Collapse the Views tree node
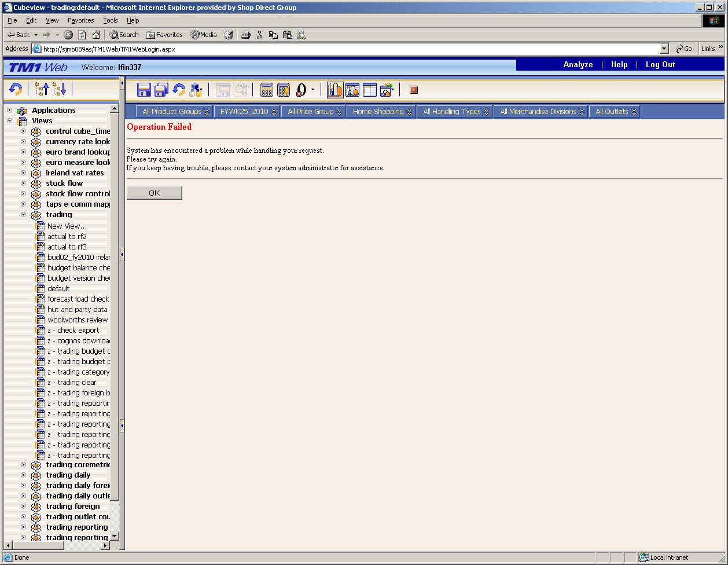728x565 pixels. (x=10, y=121)
